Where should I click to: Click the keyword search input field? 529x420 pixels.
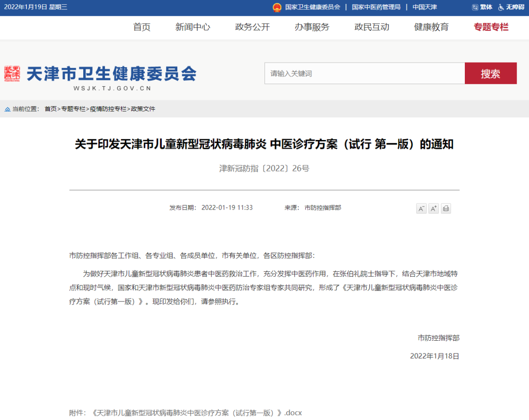click(364, 73)
